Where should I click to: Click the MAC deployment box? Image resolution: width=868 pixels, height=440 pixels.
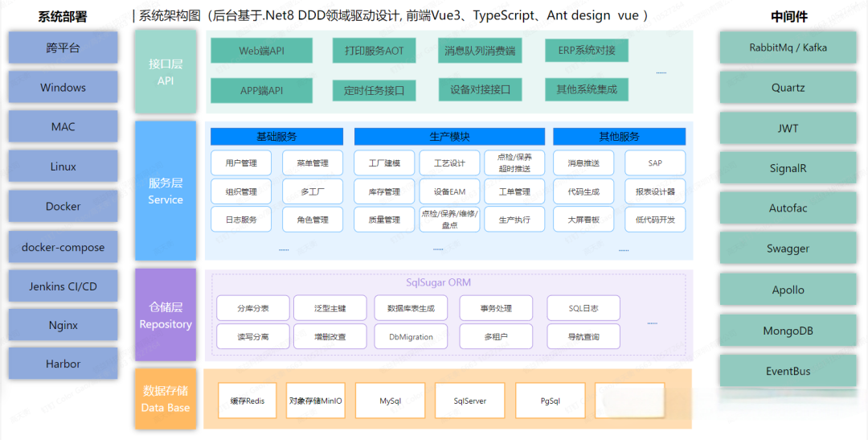(63, 126)
